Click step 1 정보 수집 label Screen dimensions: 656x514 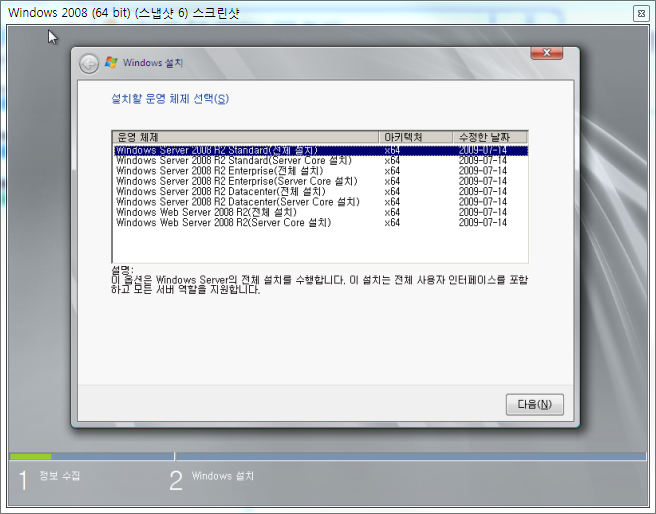59,476
